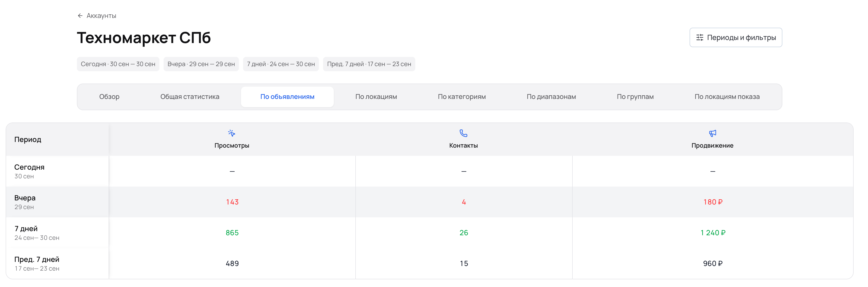
Task: Select the Пред. 7 дней period chip
Action: point(369,64)
